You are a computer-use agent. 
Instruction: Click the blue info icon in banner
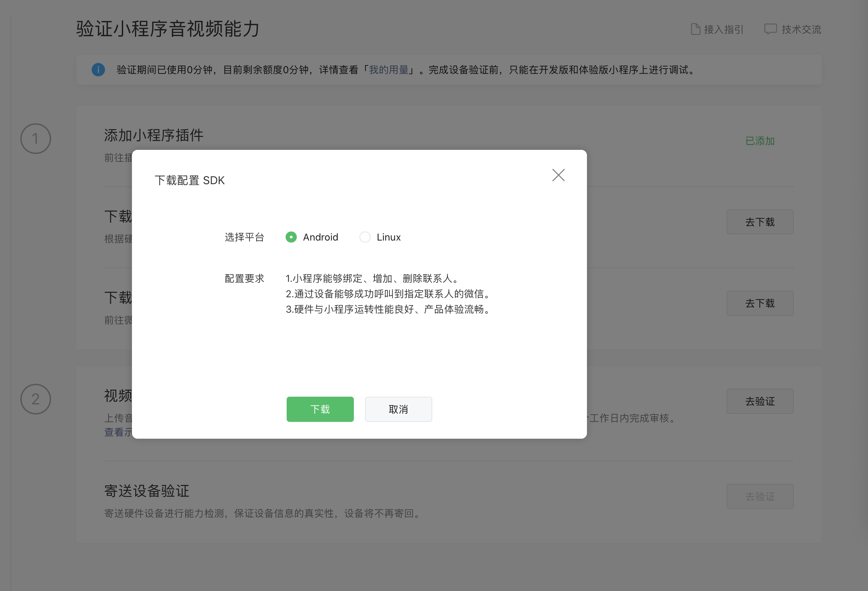[98, 70]
